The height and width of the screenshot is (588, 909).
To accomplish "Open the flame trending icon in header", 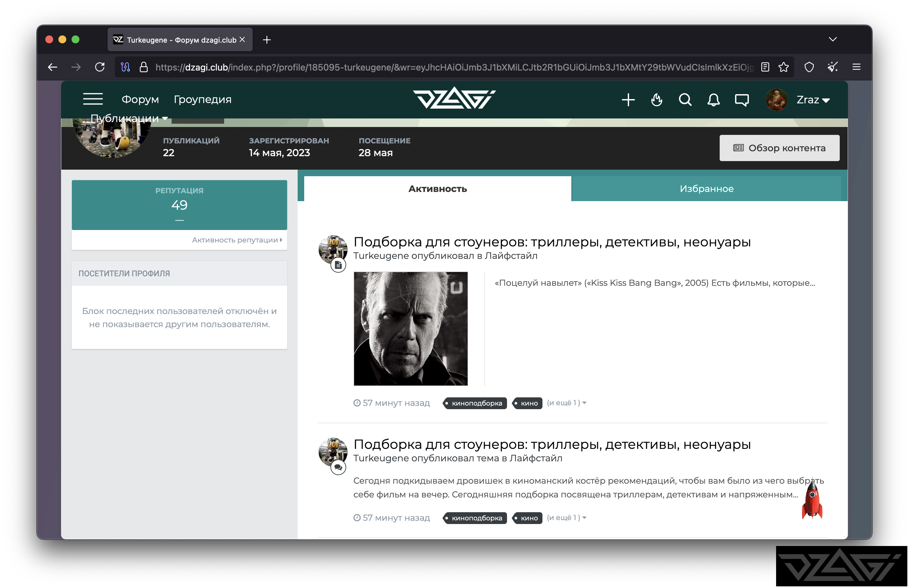I will 657,100.
